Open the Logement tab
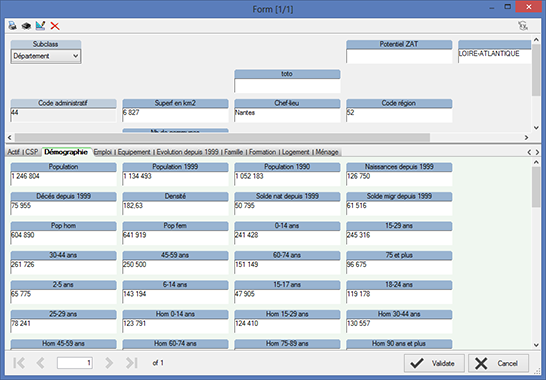 point(296,152)
